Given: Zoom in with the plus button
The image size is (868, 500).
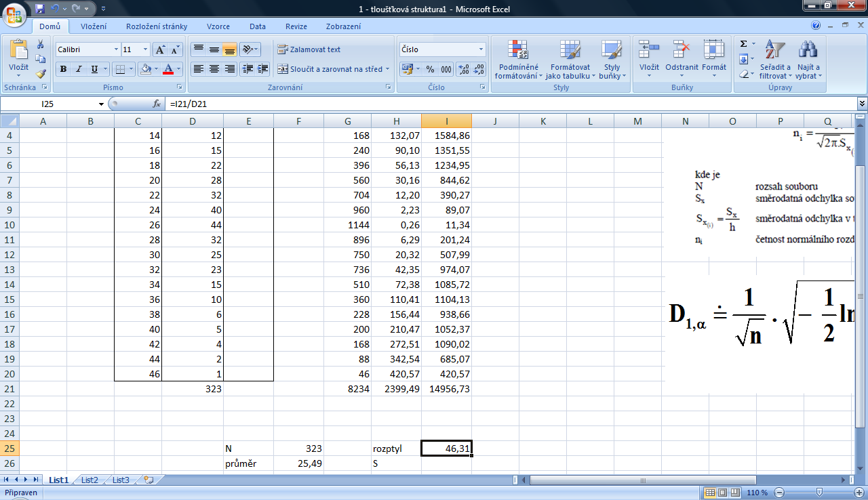Looking at the screenshot, I should [x=860, y=492].
